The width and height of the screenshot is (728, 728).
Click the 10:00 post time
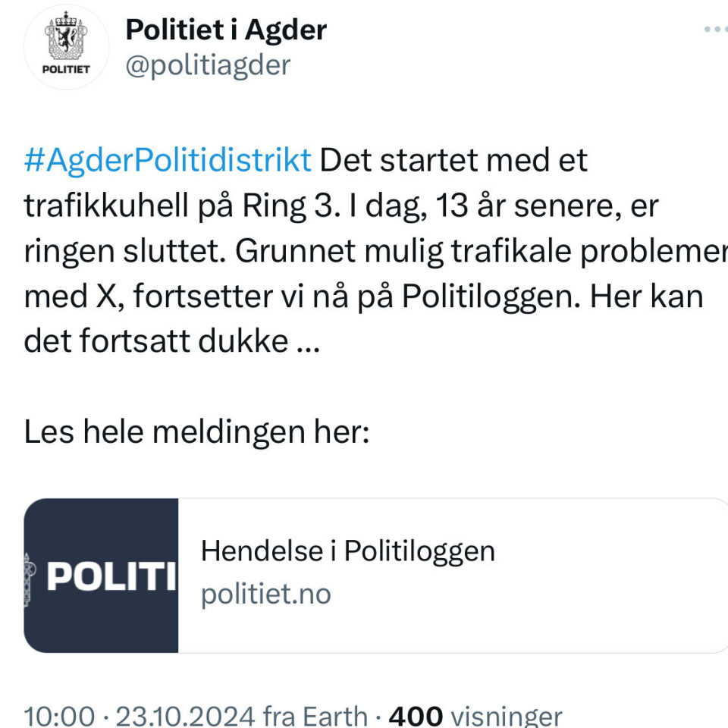click(x=60, y=715)
